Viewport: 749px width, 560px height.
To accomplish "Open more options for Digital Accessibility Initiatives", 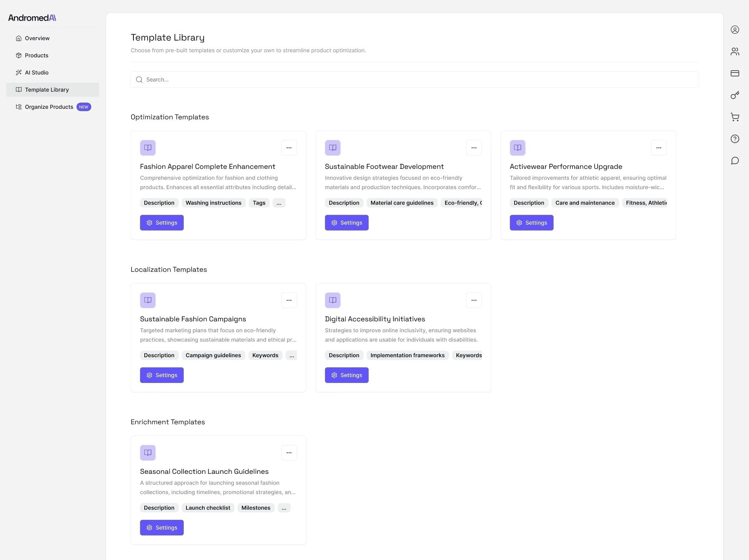I will [x=474, y=300].
